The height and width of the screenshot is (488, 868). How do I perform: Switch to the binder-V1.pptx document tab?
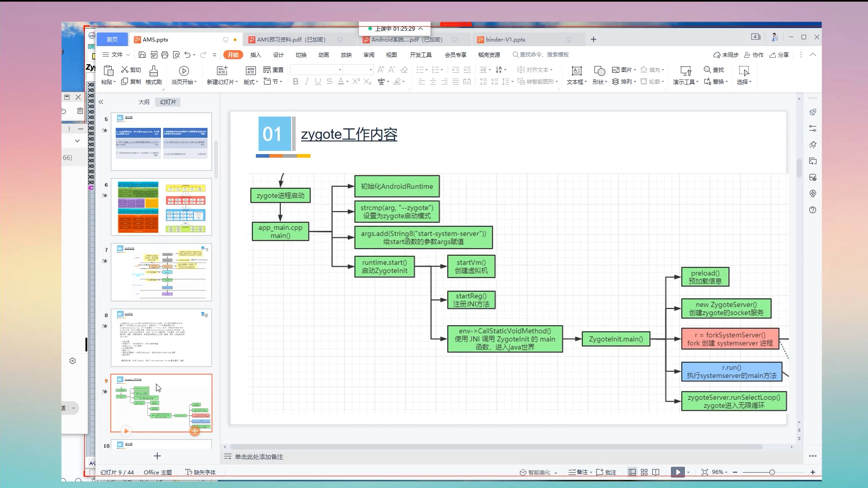(505, 40)
